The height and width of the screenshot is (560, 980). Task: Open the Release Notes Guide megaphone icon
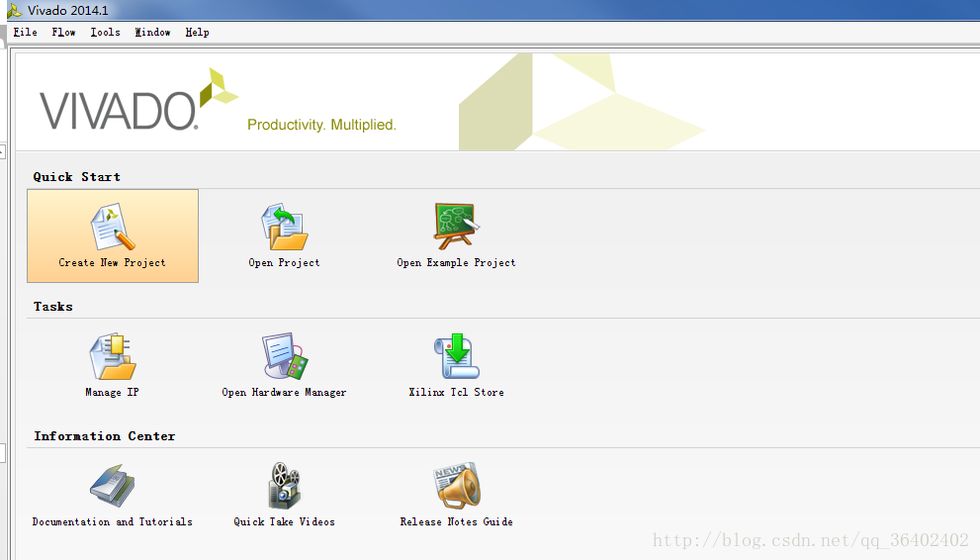coord(457,486)
